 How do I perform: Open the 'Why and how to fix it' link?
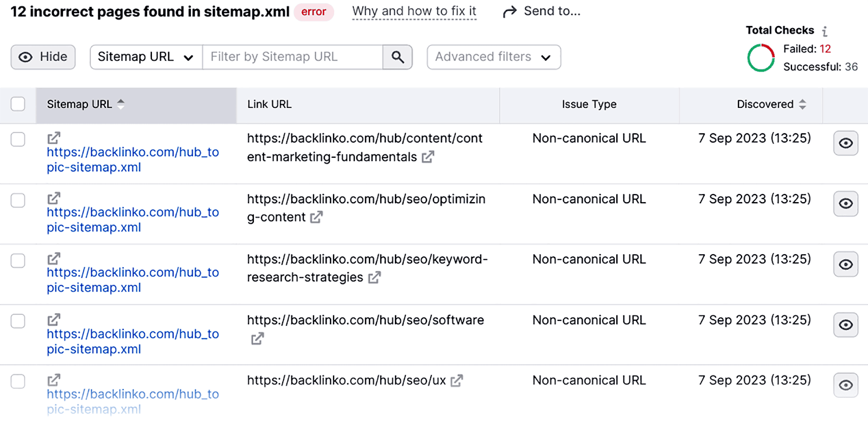click(414, 11)
